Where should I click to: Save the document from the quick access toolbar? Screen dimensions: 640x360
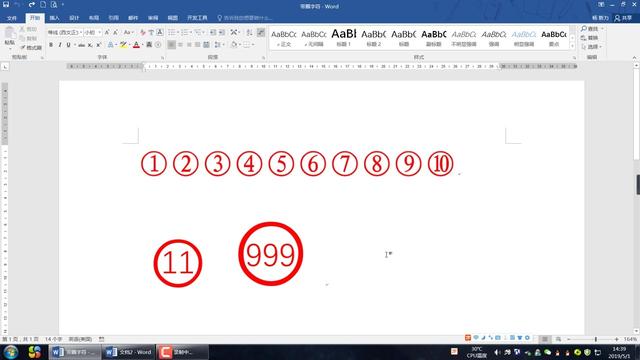pyautogui.click(x=6, y=4)
